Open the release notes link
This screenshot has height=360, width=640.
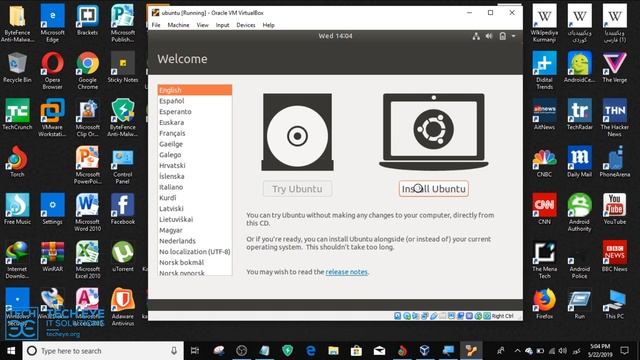[x=347, y=272]
